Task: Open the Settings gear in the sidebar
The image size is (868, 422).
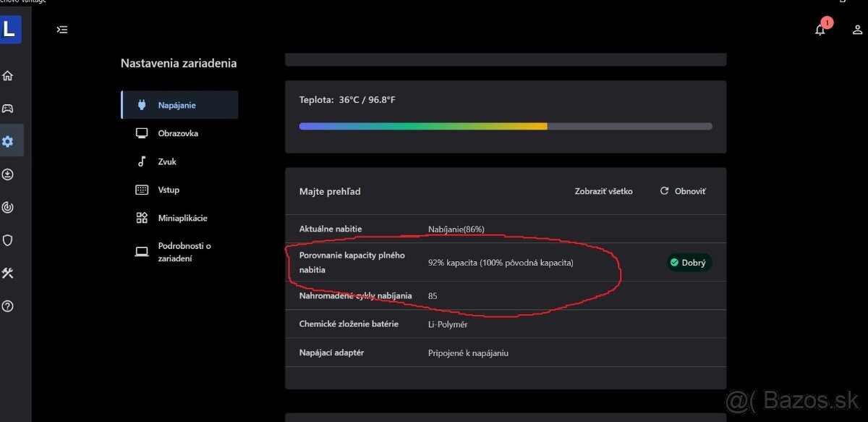Action: [7, 141]
